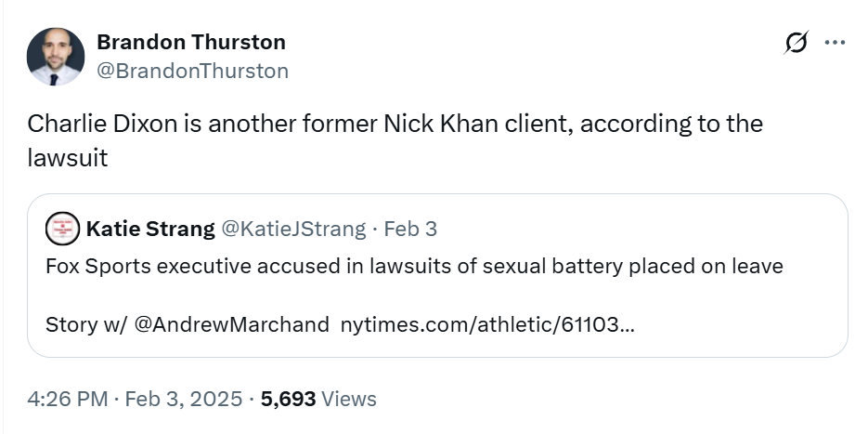Click the quoted tweet's Feb 3 date
Screen dimensions: 868x434
point(410,229)
